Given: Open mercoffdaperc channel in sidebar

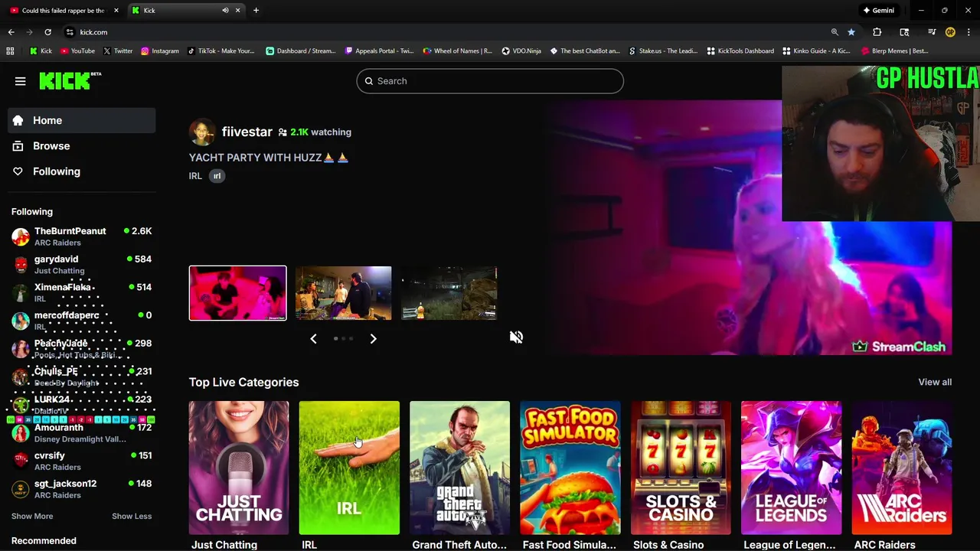Looking at the screenshot, I should coord(82,321).
